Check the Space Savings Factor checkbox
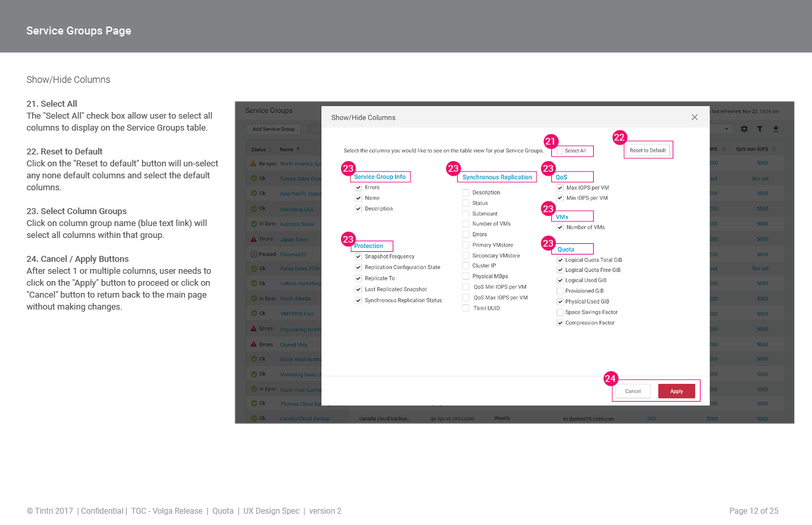 click(x=560, y=312)
